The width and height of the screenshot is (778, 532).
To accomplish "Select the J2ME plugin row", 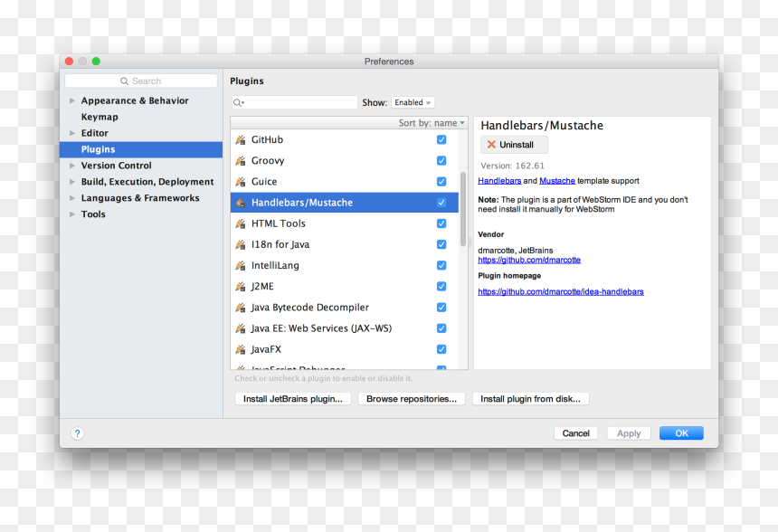I will click(x=345, y=286).
